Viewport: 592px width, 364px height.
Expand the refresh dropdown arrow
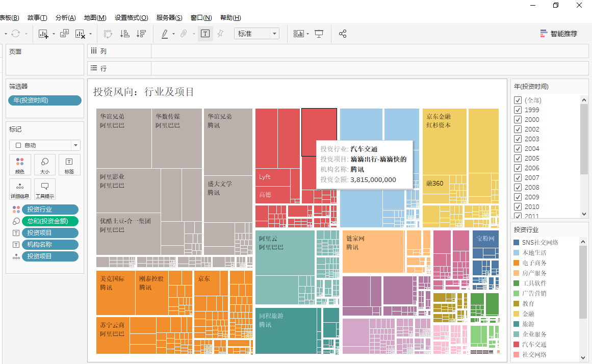pyautogui.click(x=26, y=34)
